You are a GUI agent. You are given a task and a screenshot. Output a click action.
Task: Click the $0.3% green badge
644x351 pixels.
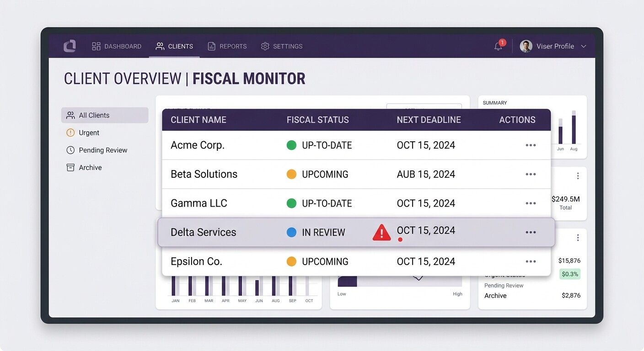pos(570,274)
